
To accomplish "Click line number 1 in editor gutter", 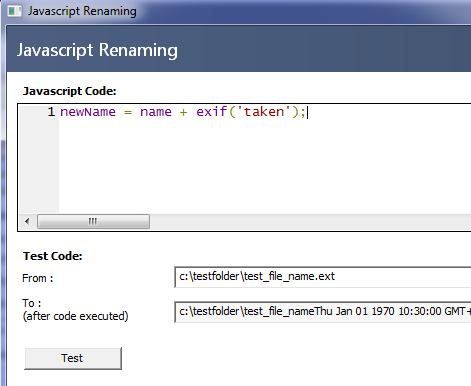I will click(x=51, y=112).
